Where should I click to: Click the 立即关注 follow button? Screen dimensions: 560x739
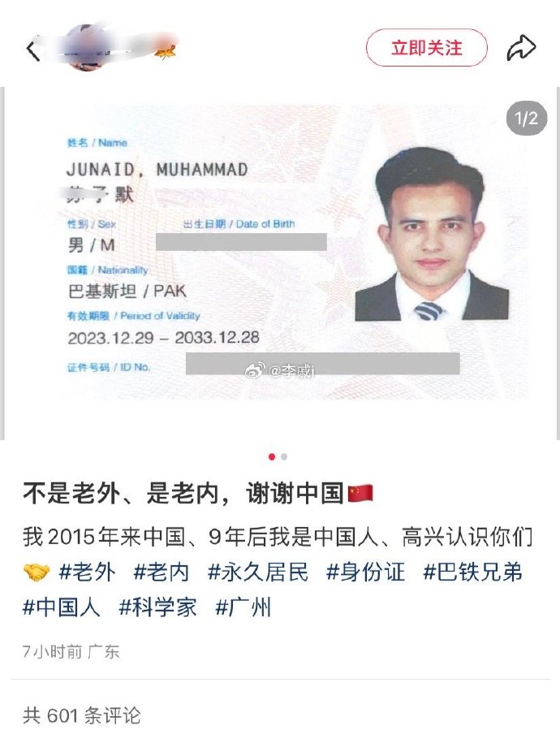point(427,48)
